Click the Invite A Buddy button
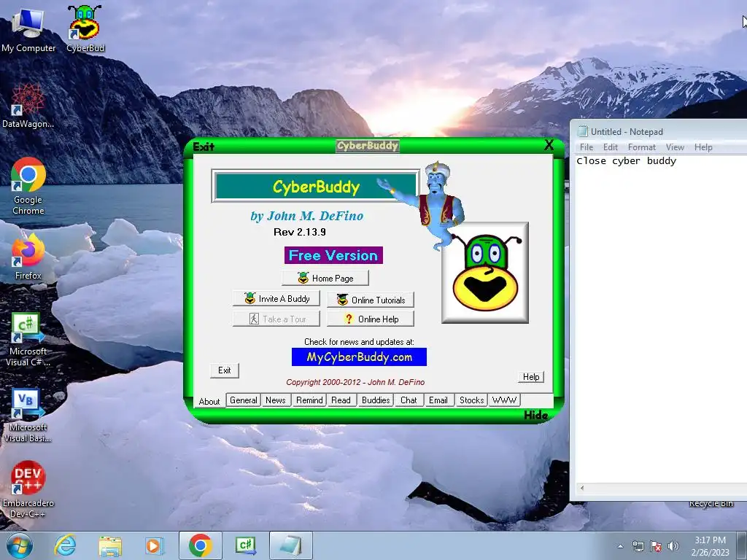 (x=276, y=298)
